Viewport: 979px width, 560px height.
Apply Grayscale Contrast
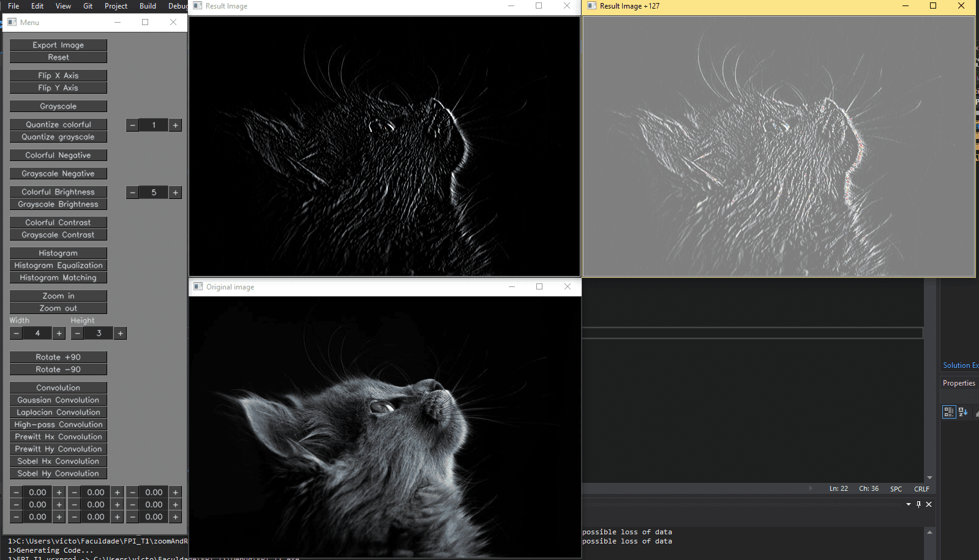58,234
